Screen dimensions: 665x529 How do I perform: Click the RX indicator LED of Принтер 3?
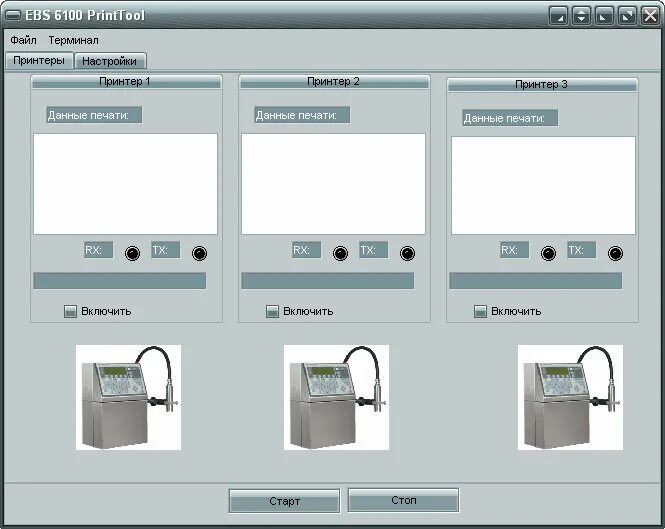[548, 253]
